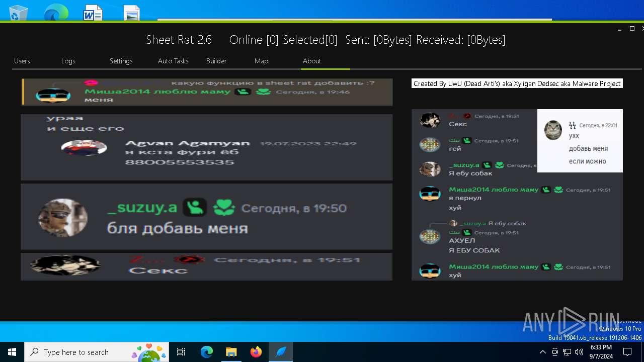Click the cat avatar in white message box

click(553, 130)
